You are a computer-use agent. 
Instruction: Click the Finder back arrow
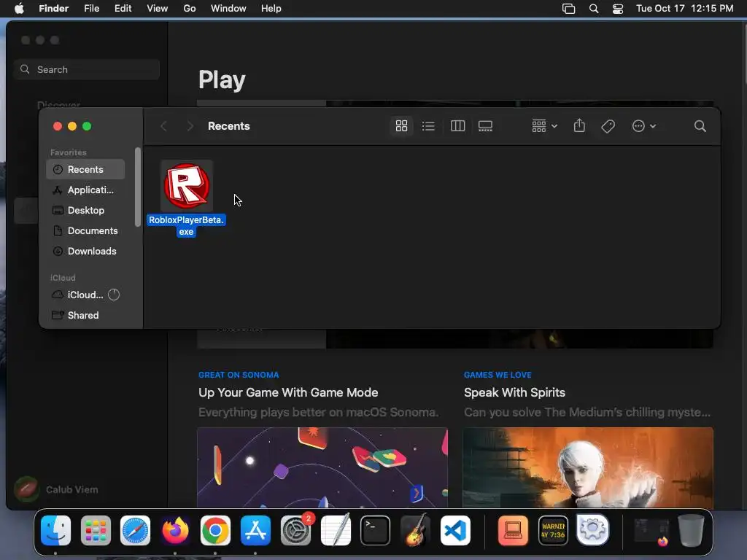click(163, 125)
